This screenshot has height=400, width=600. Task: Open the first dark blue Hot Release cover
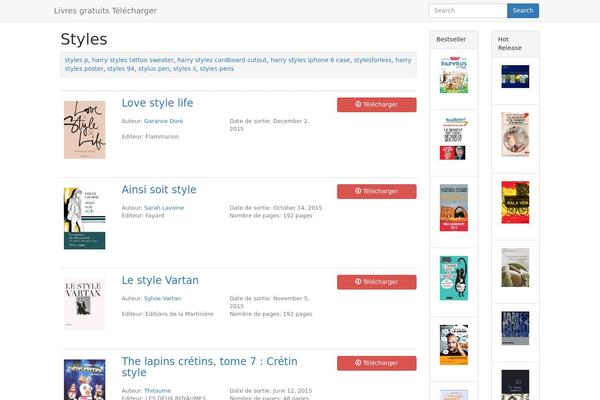pyautogui.click(x=515, y=77)
